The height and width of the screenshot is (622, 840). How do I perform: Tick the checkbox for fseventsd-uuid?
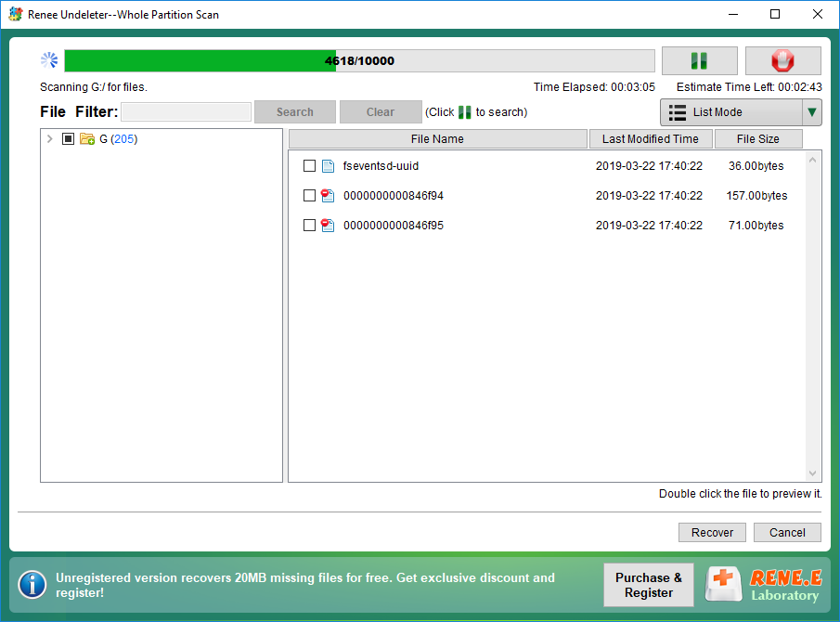coord(310,166)
